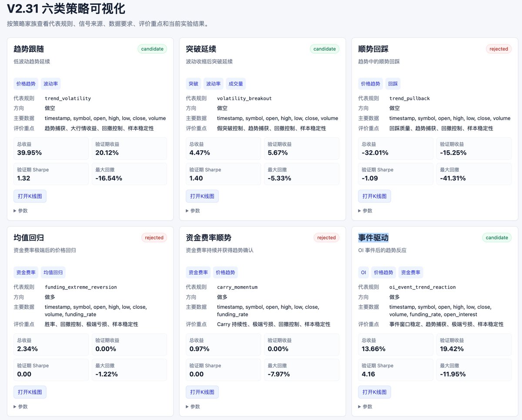Click the 资金费率顺势 card title
Screen dimensions: 522x420
pos(208,237)
